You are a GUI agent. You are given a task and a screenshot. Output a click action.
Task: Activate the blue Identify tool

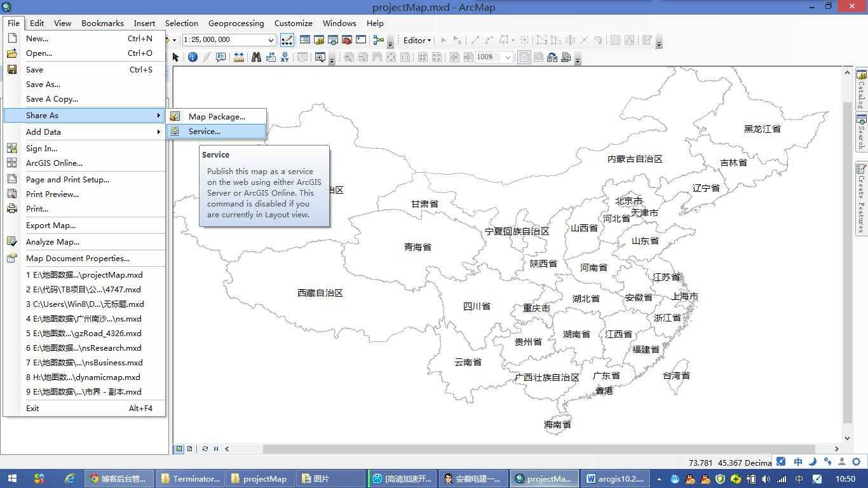point(193,57)
